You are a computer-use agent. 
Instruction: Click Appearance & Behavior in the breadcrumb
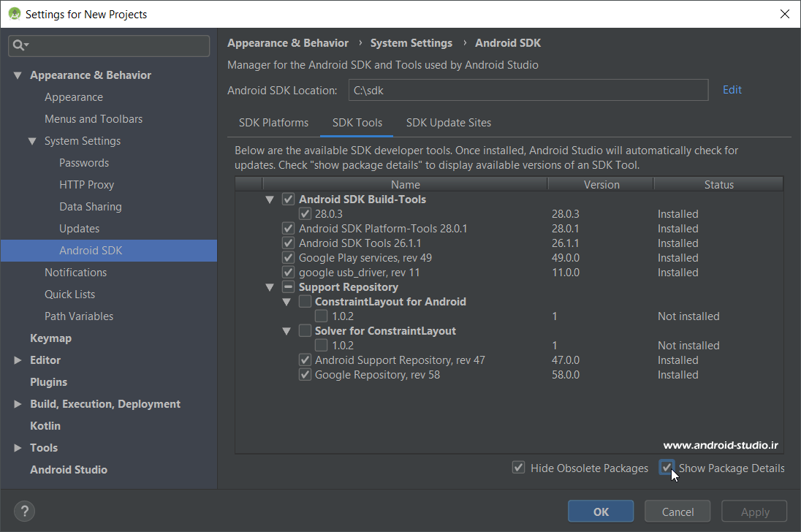(288, 43)
